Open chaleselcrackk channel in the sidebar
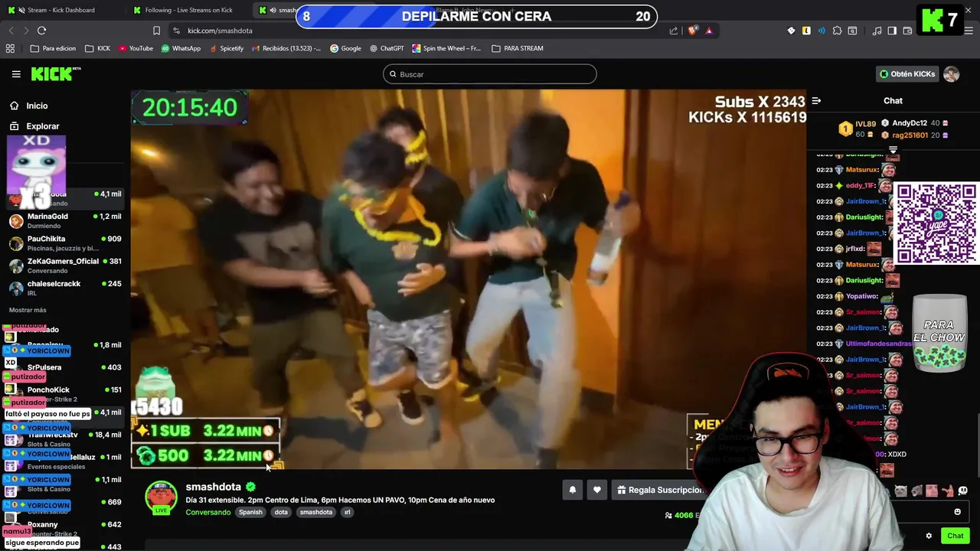This screenshot has width=980, height=551. (x=65, y=288)
